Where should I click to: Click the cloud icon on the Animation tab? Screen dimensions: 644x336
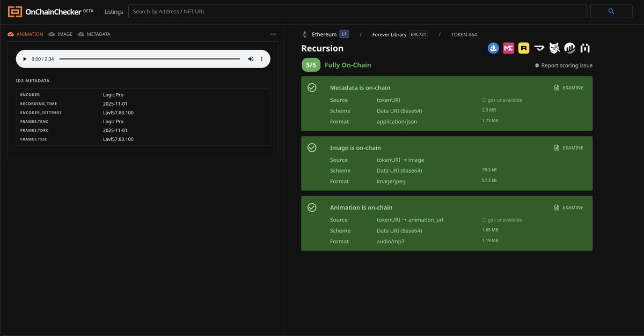click(11, 34)
